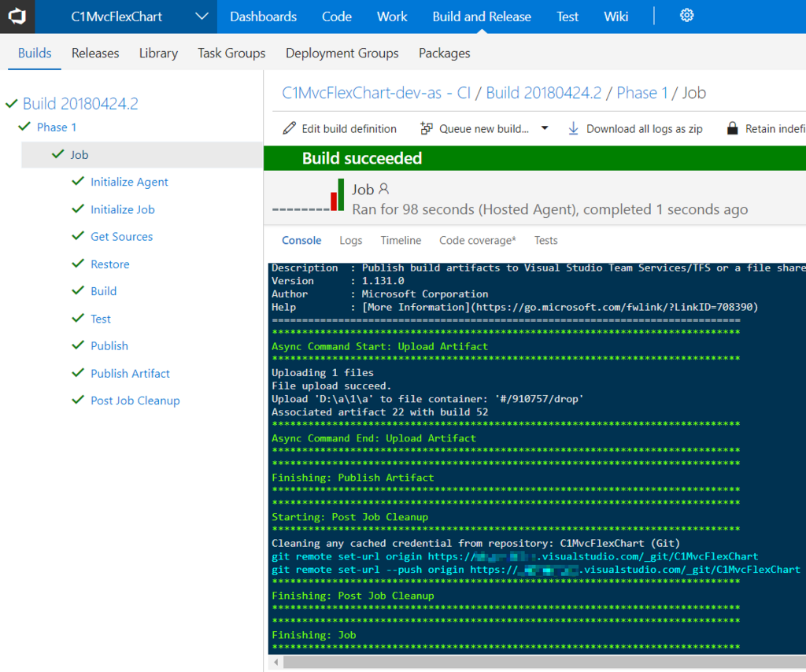
Task: Open the Post Job Cleanup step
Action: [x=135, y=401]
